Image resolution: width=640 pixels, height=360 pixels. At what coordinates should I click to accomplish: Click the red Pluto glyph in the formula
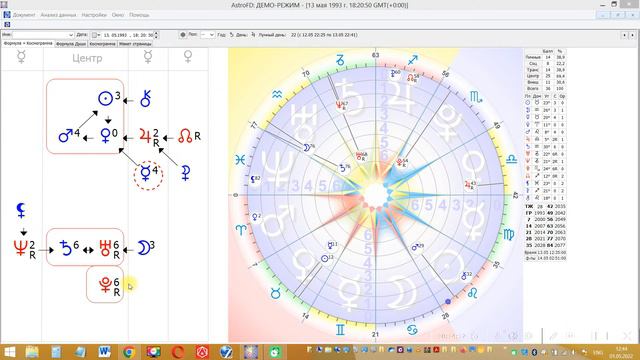tap(105, 285)
